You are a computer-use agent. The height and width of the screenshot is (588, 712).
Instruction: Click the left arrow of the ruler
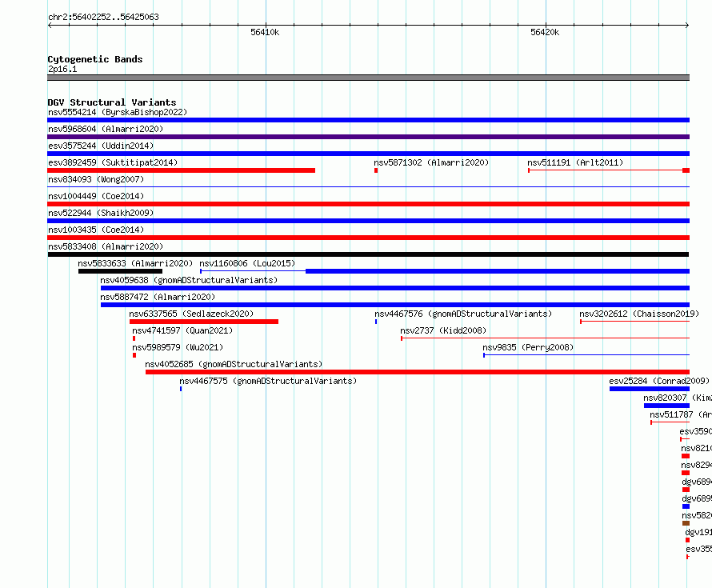click(50, 25)
